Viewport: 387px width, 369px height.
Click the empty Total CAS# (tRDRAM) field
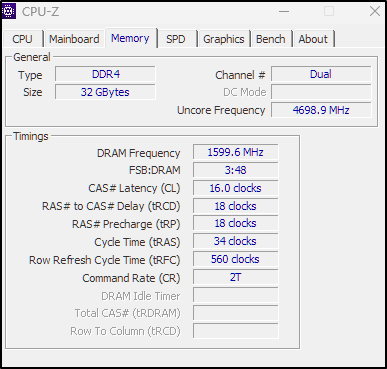click(235, 313)
